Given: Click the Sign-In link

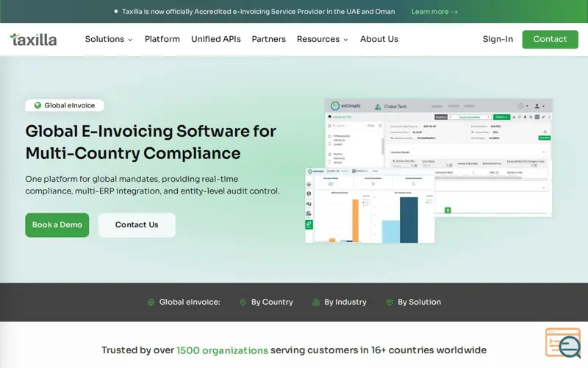Looking at the screenshot, I should click(498, 39).
